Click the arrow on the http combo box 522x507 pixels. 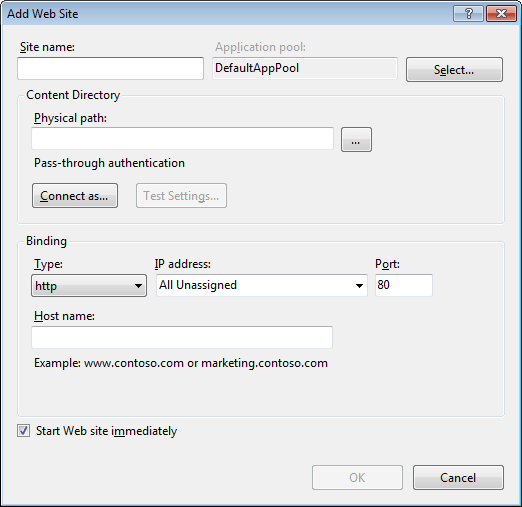click(x=138, y=286)
